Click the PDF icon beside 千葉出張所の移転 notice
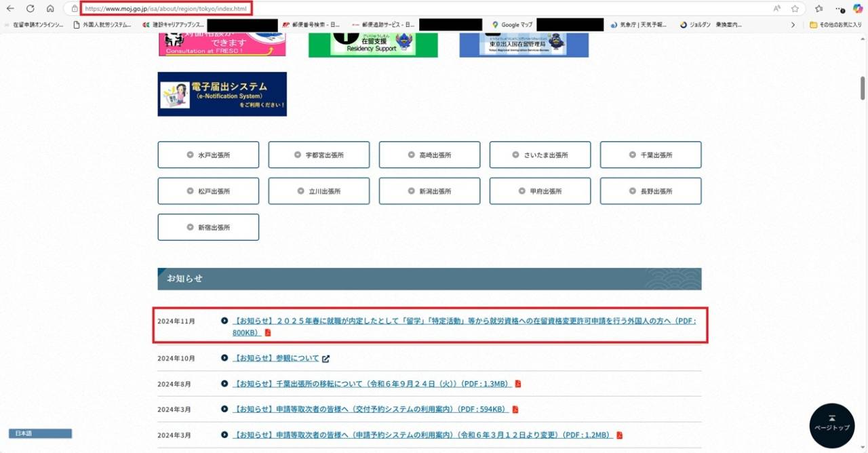The height and width of the screenshot is (453, 868). 518,384
